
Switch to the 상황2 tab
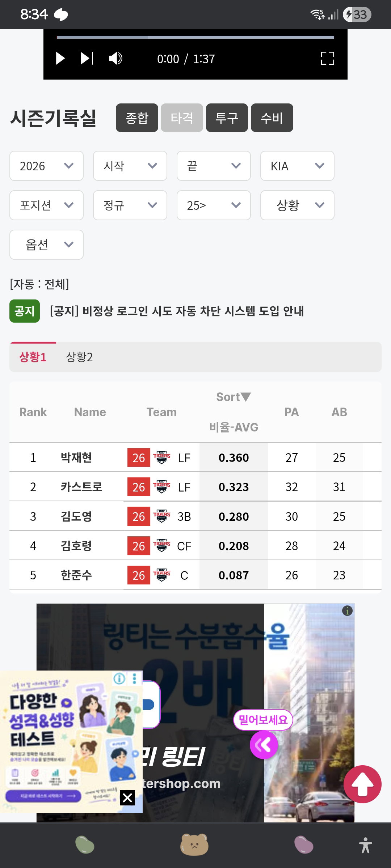[79, 357]
